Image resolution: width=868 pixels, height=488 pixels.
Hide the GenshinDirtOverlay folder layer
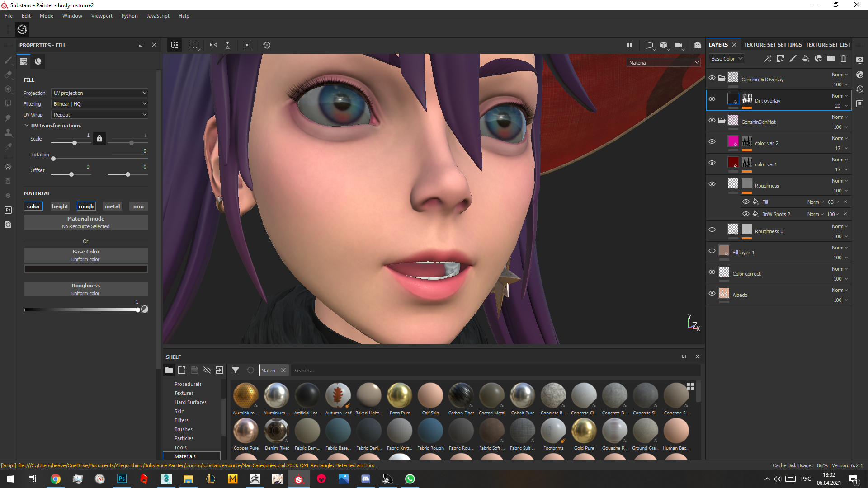click(x=712, y=78)
